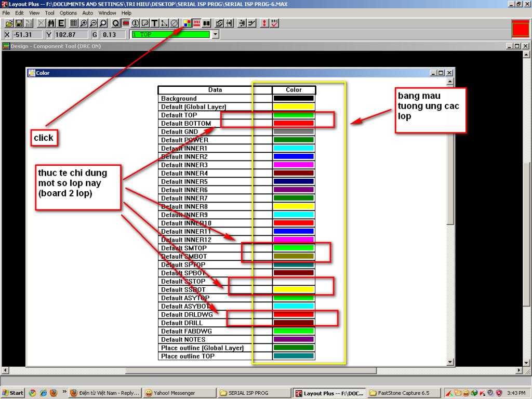Click the Default GND gray color swatch
Image resolution: width=532 pixels, height=399 pixels.
coord(294,131)
